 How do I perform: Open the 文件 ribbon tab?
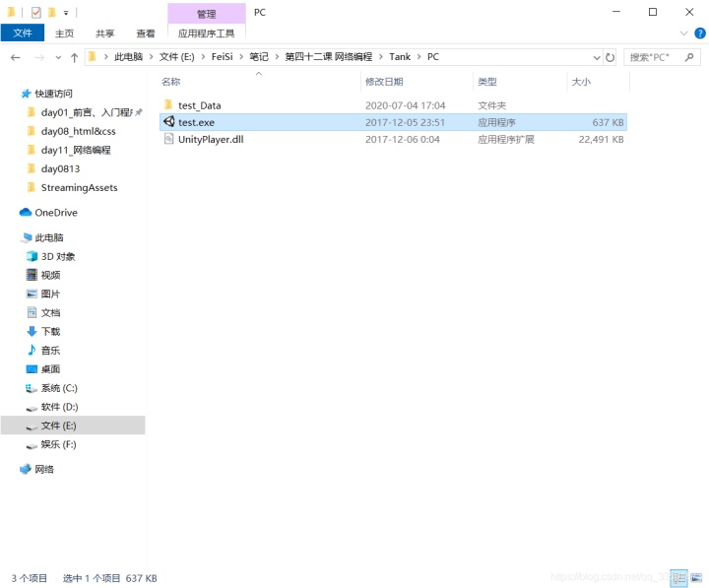[22, 33]
